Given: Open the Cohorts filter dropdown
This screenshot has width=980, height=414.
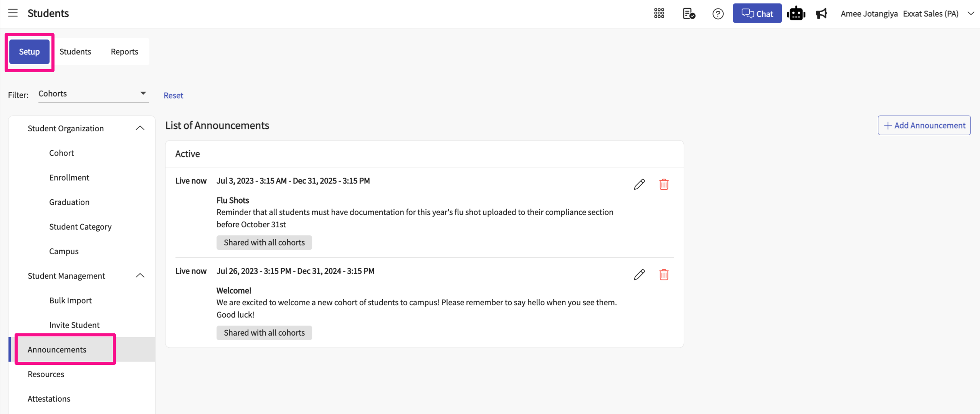Looking at the screenshot, I should (93, 94).
